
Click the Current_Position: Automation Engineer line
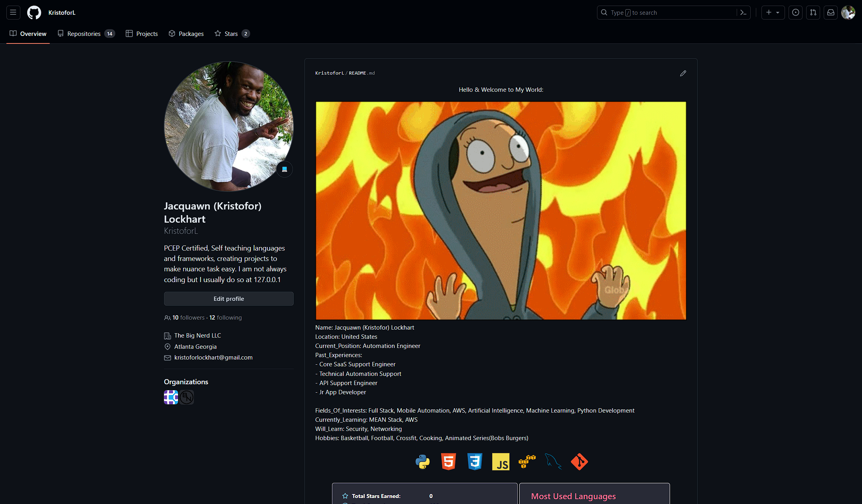pos(368,346)
